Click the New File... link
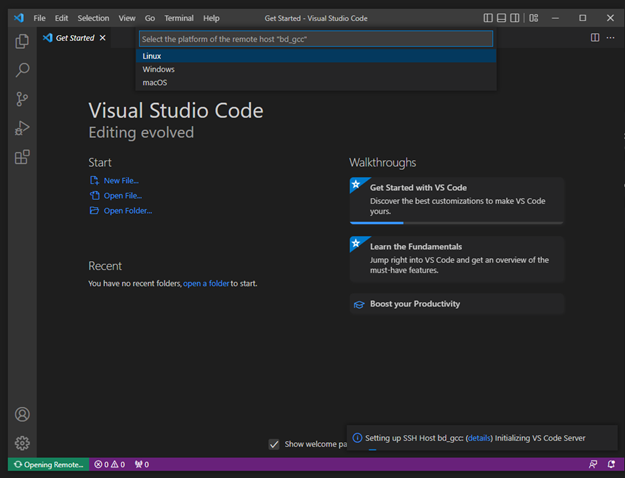This screenshot has height=478, width=625. (121, 181)
